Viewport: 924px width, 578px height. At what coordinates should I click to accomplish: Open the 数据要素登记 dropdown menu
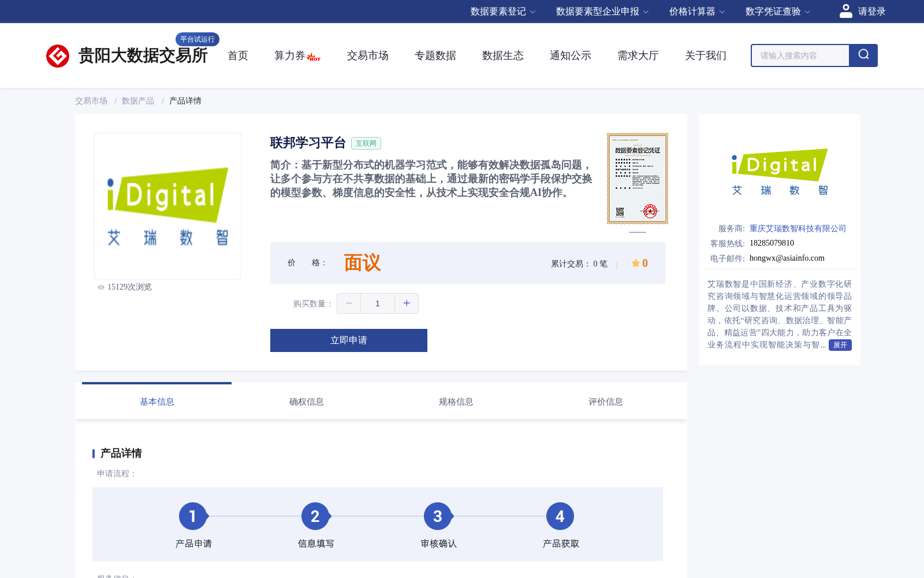click(x=503, y=12)
